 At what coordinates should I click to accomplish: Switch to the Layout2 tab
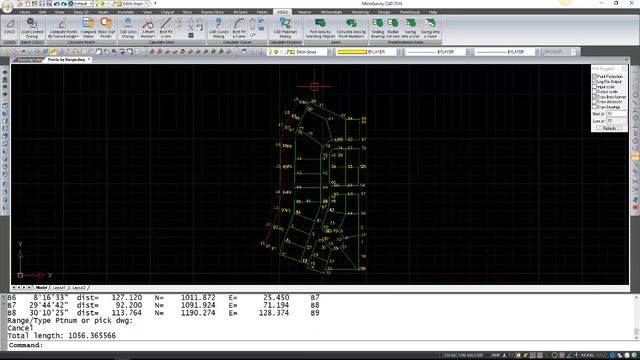click(x=78, y=288)
